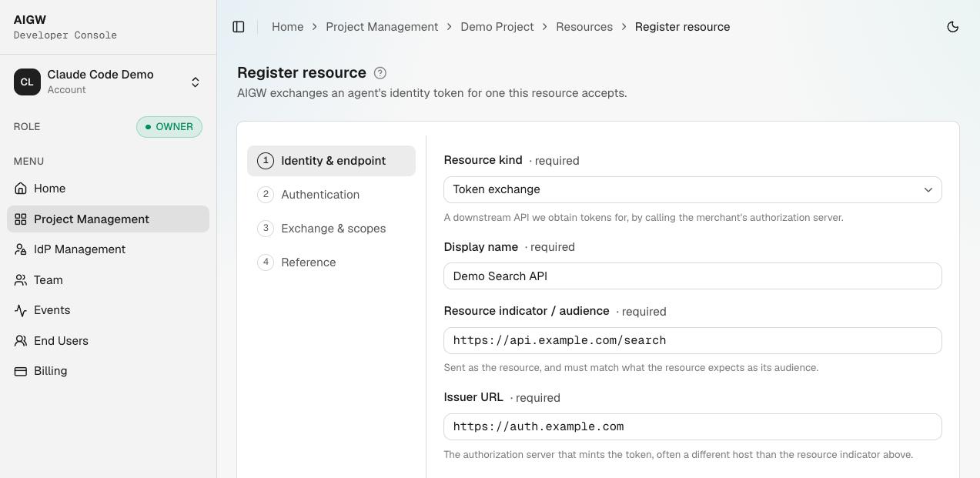Go to the Authentication step

tap(331, 195)
